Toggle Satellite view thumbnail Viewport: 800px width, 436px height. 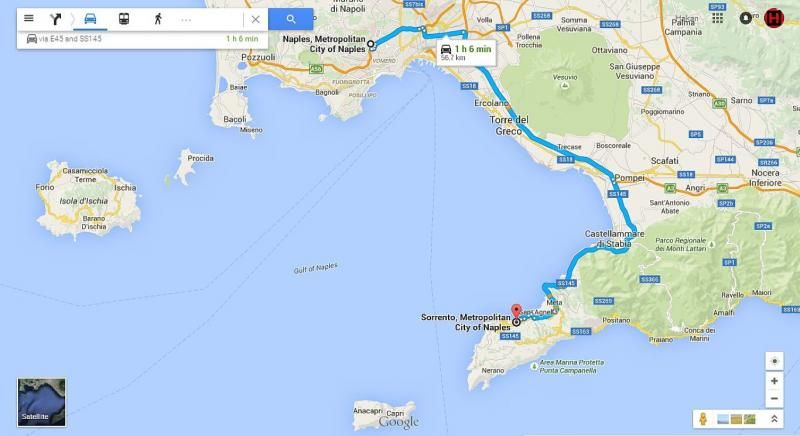click(41, 402)
